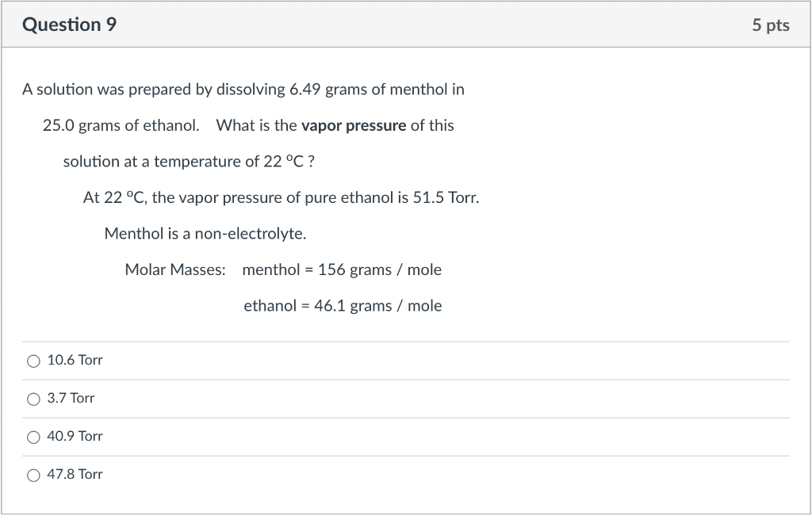812x516 pixels.
Task: Click the non-electrolyte statement text
Action: 205,233
